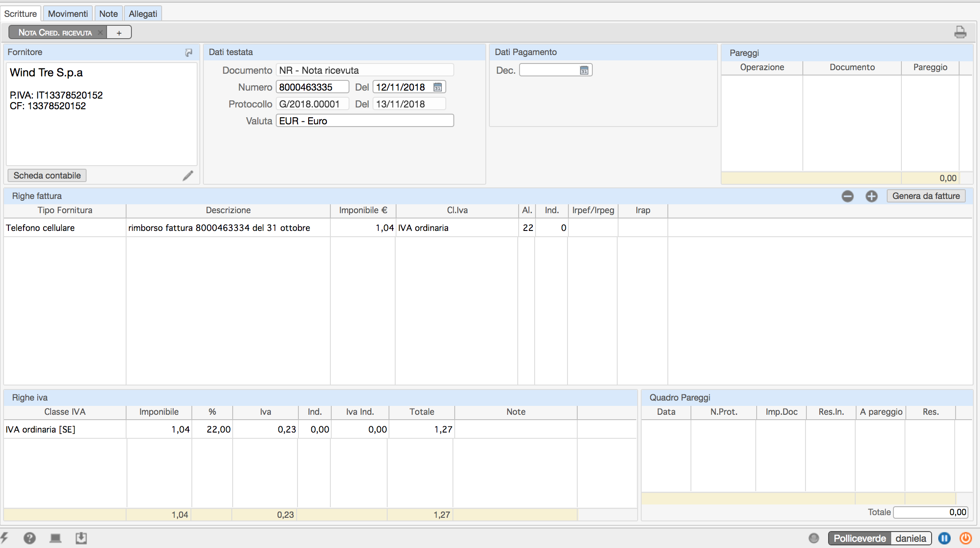Open help question mark icon
The height and width of the screenshot is (548, 980).
(x=30, y=538)
